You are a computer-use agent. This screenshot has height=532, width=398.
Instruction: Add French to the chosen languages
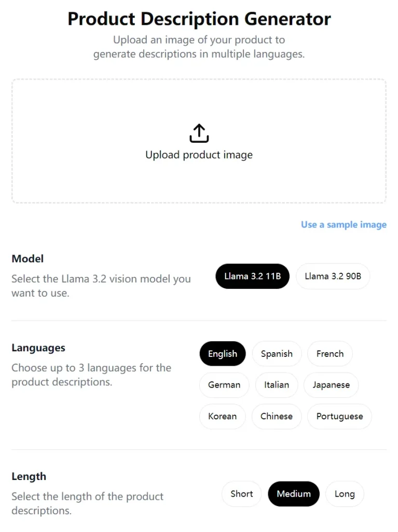pyautogui.click(x=330, y=354)
